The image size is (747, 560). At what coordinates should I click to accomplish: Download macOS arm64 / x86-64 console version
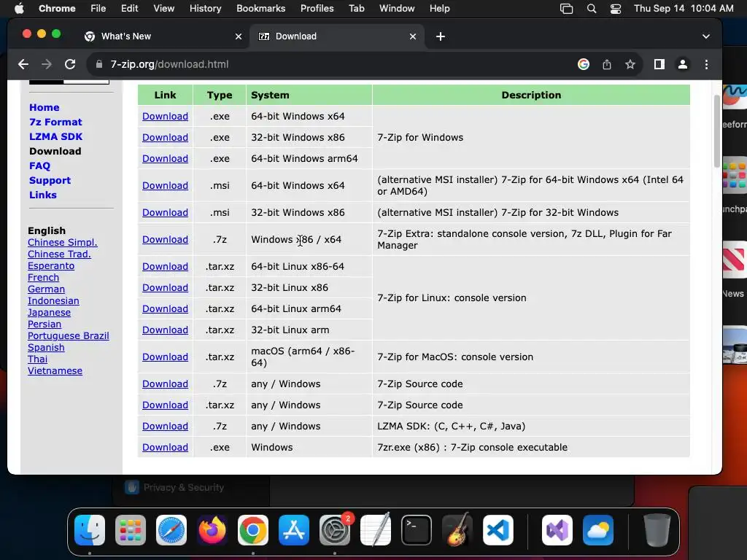(165, 357)
